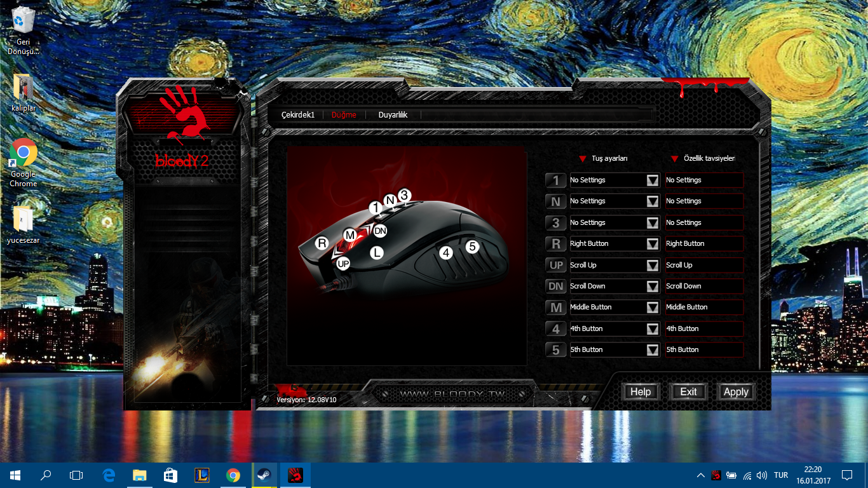The width and height of the screenshot is (868, 488).
Task: Click Middle Button recommendation field
Action: point(704,308)
